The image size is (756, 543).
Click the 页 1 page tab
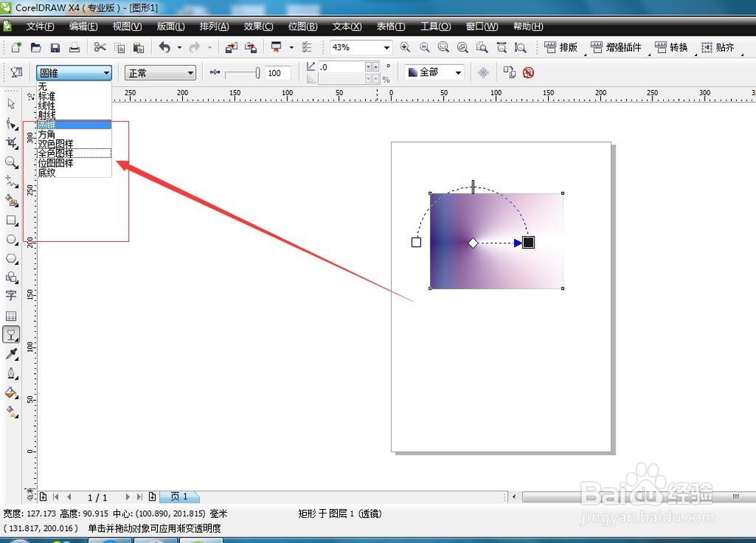(179, 497)
